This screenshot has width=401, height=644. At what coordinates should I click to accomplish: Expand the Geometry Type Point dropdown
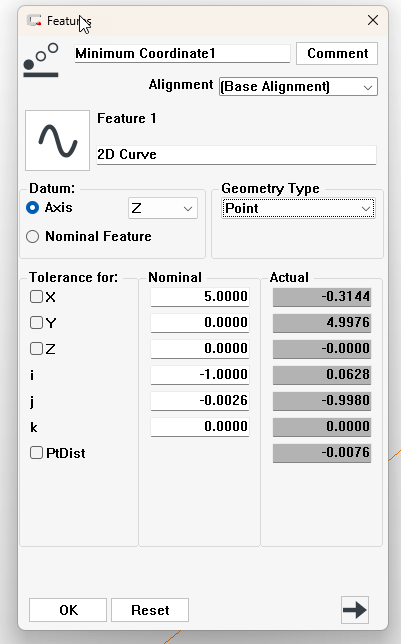pos(298,208)
